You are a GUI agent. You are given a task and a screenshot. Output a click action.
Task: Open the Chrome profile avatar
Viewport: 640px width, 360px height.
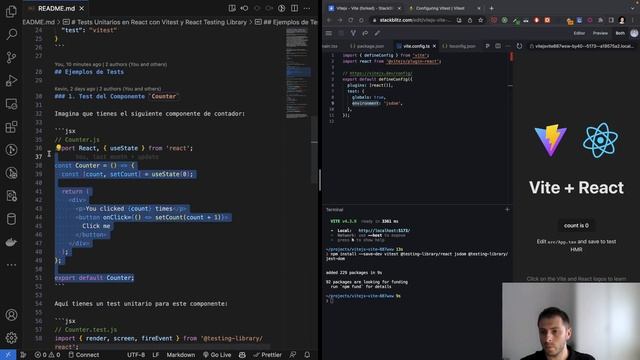[x=622, y=20]
